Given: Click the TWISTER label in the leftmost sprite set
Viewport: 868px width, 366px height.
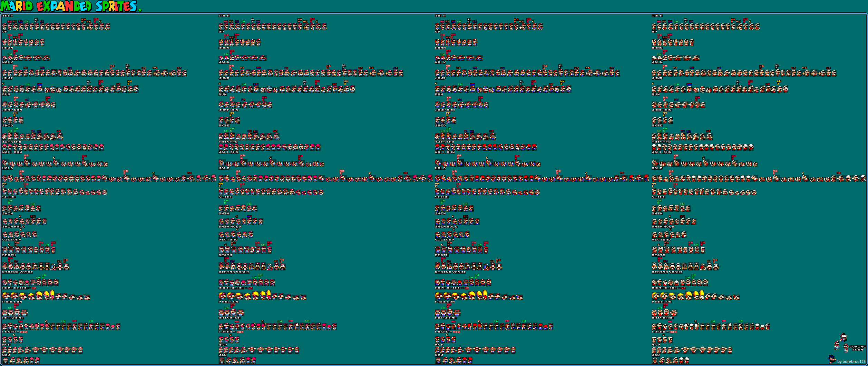Looking at the screenshot, I should click(12, 142).
